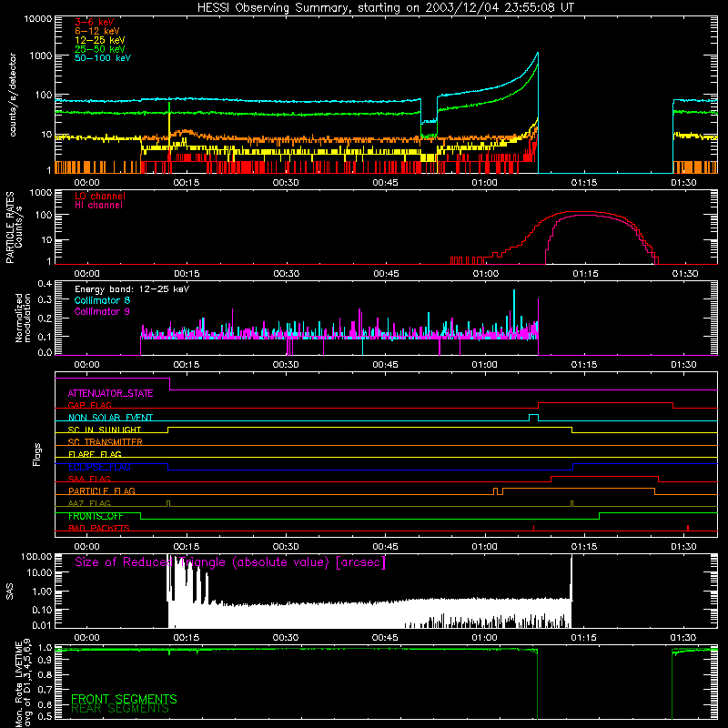This screenshot has width=728, height=728.
Task: Click the 0.9 tick on livetime axis
Action: [45, 661]
